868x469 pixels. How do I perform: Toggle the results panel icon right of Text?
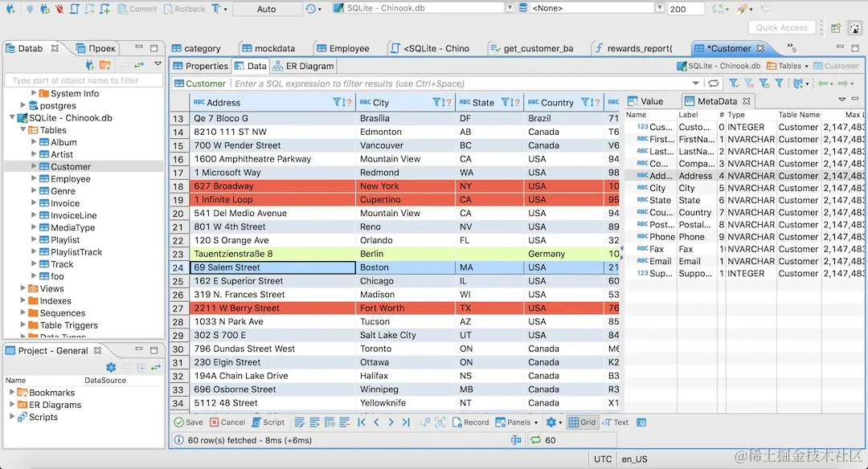coord(641,422)
